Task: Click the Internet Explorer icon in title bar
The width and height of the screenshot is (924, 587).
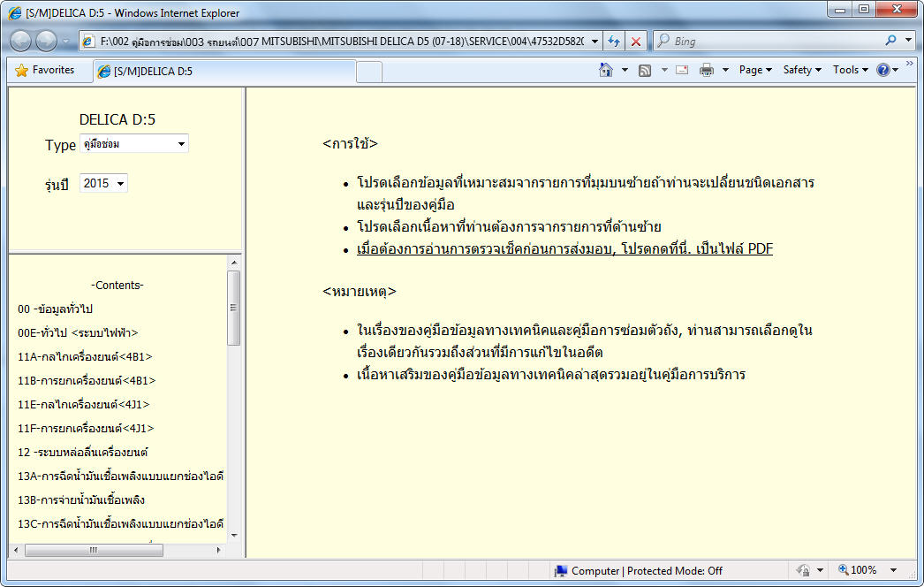Action: [15, 12]
